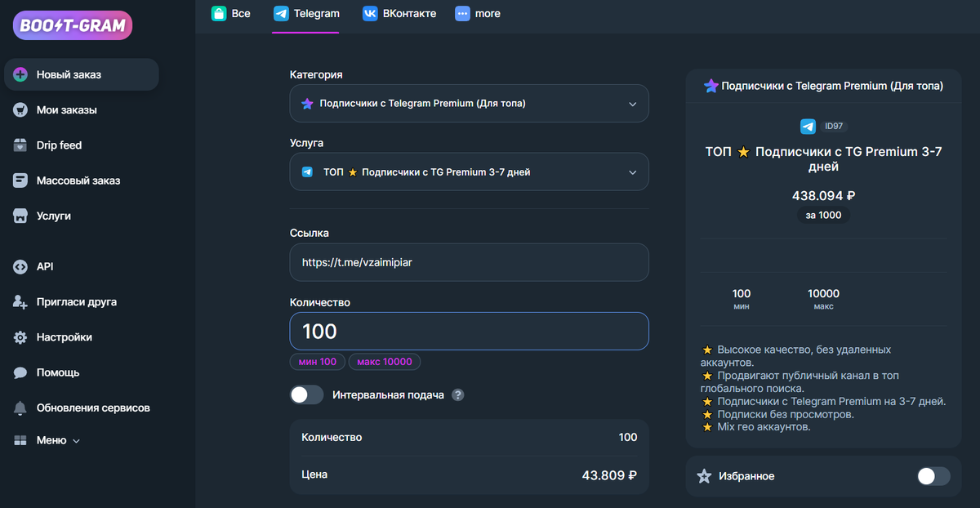Click the Mix гео аккаунтов description line

pyautogui.click(x=756, y=427)
